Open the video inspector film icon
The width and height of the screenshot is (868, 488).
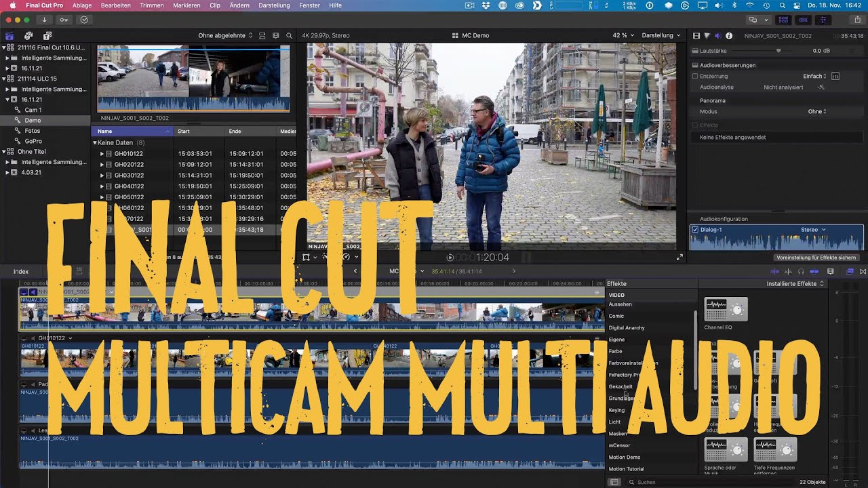tap(696, 35)
